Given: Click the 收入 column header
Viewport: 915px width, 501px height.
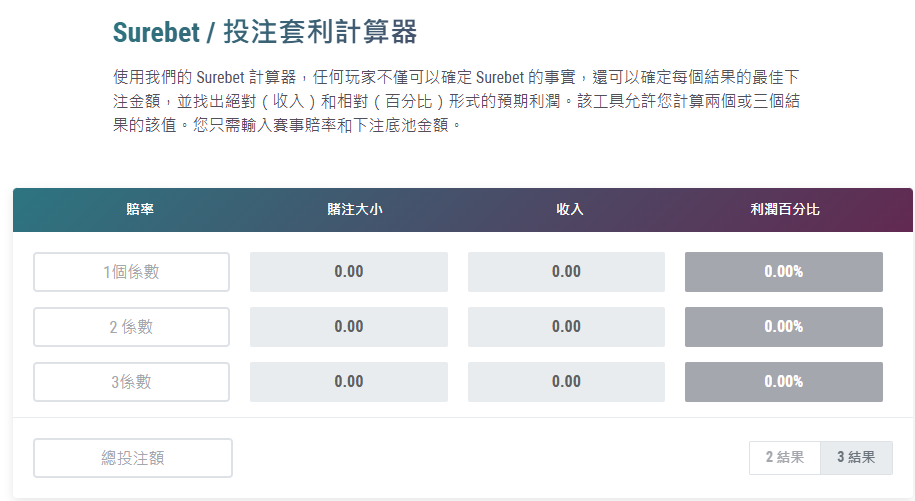Looking at the screenshot, I should pos(570,210).
